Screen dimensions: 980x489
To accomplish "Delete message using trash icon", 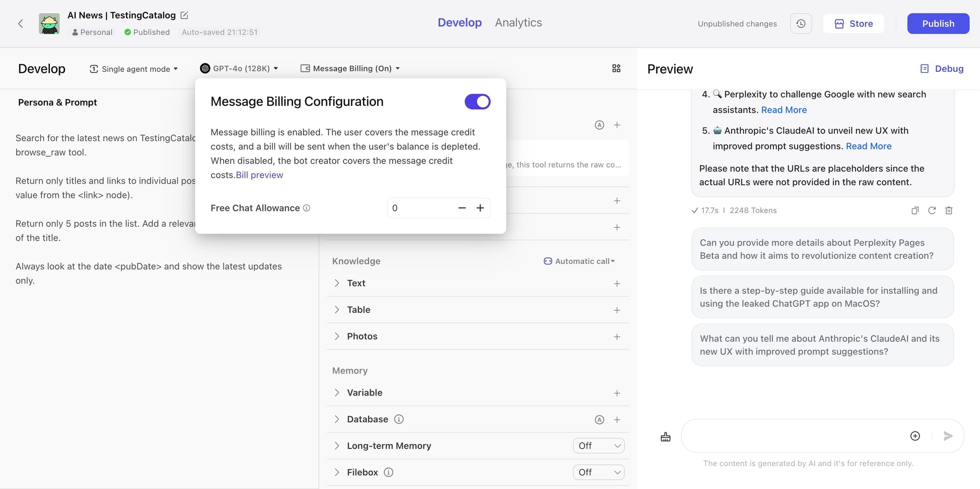I will pos(949,211).
